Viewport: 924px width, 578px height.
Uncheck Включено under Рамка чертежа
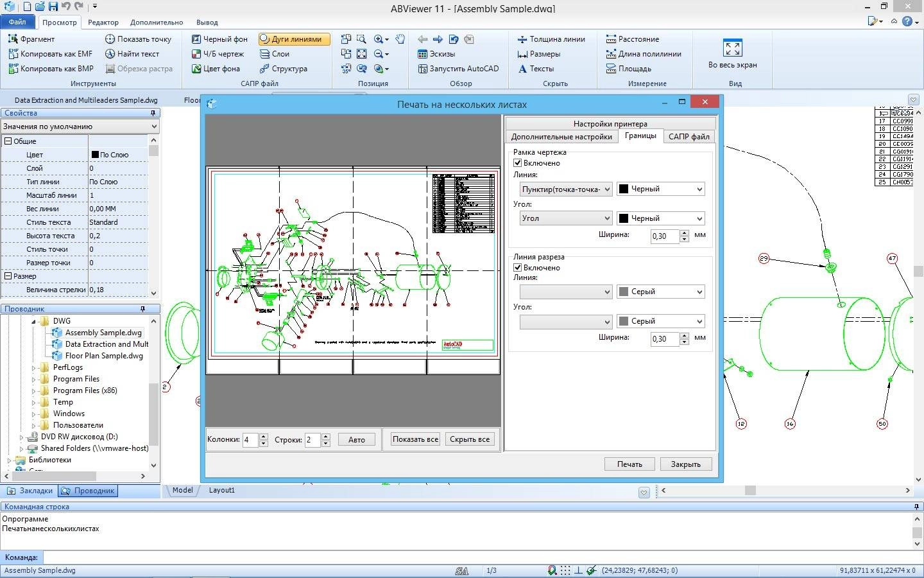click(518, 163)
